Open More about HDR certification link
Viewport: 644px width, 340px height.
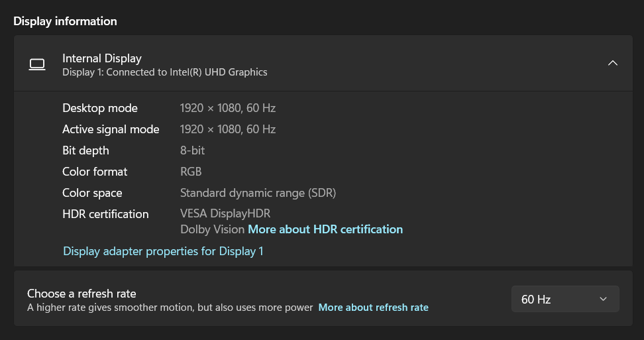pos(325,229)
